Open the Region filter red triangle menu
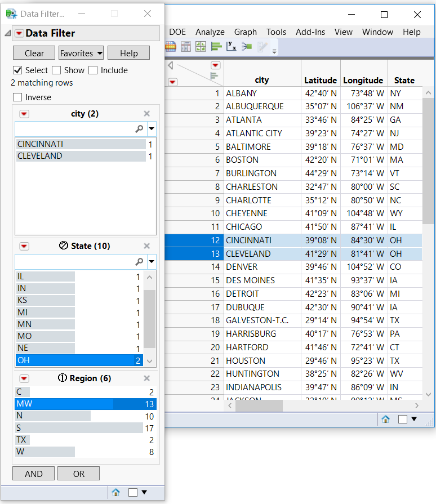Screen dimensions: 436x504 point(24,378)
